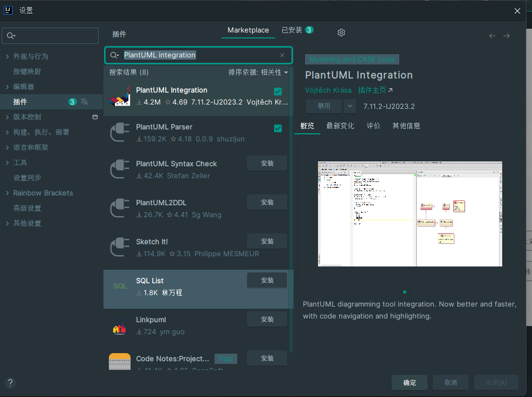Select the second screenshot pagination dot
Image resolution: width=532 pixels, height=397 pixels.
(416, 292)
